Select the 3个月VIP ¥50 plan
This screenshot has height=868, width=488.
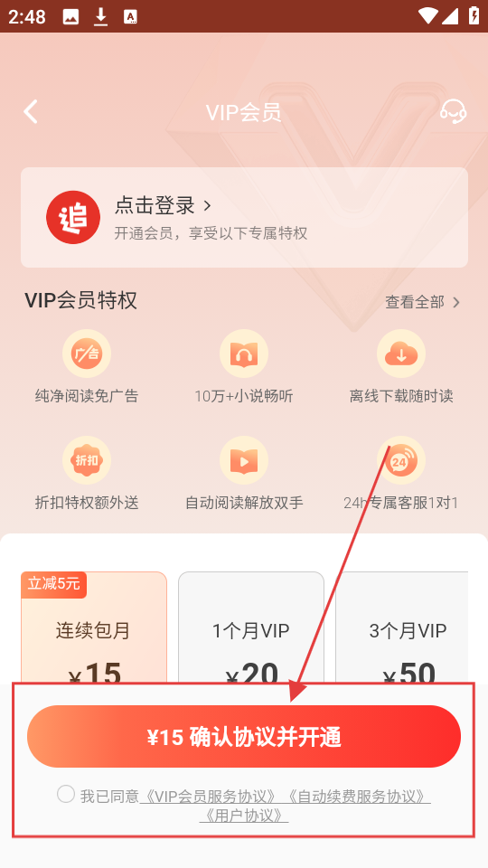402,628
